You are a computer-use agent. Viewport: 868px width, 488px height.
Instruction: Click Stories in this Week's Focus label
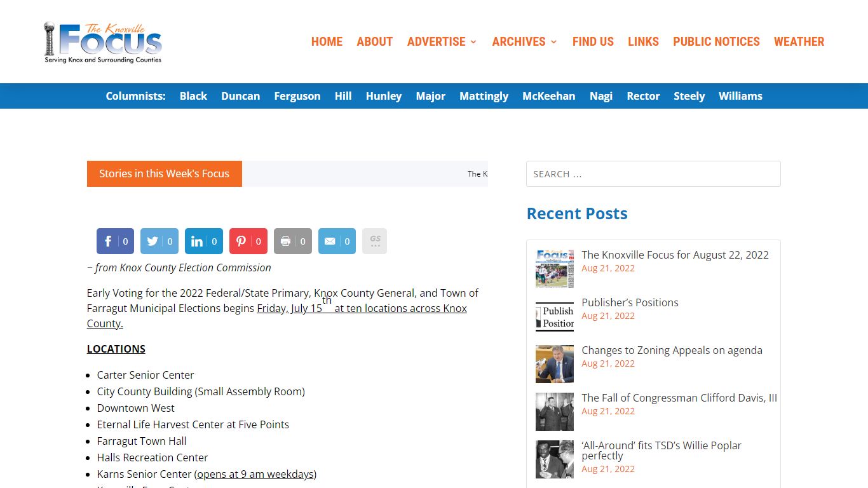coord(165,173)
